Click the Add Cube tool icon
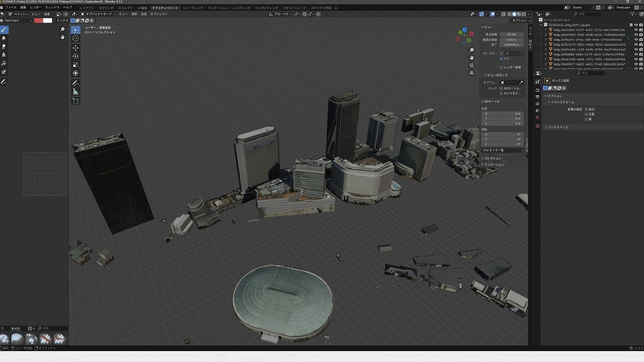 pos(75,101)
